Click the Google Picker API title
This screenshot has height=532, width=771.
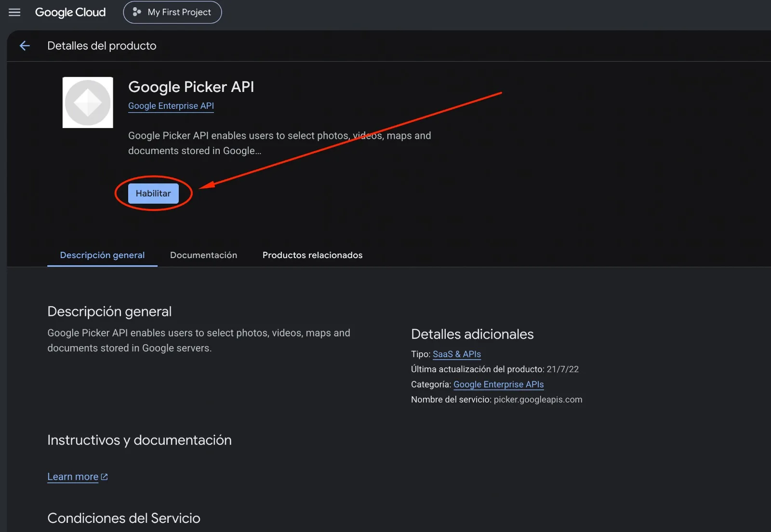pyautogui.click(x=191, y=87)
